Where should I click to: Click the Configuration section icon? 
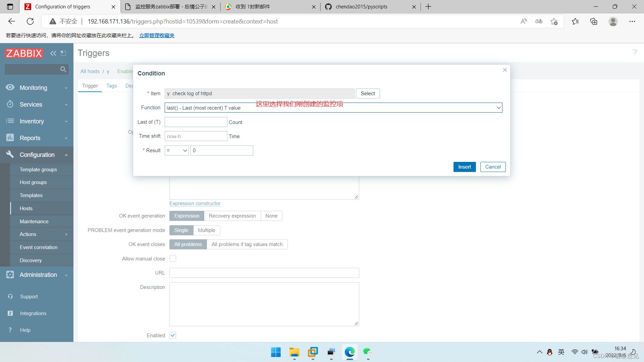click(9, 154)
